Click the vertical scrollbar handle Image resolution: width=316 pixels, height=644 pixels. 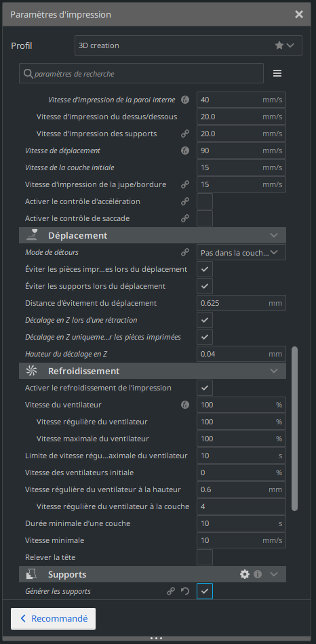[x=294, y=429]
